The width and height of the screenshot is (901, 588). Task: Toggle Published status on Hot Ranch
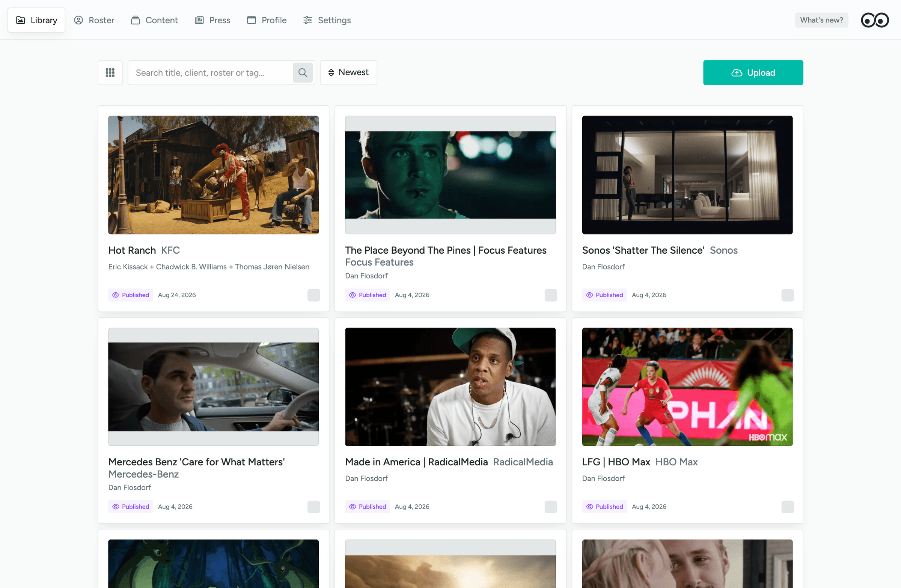[131, 295]
